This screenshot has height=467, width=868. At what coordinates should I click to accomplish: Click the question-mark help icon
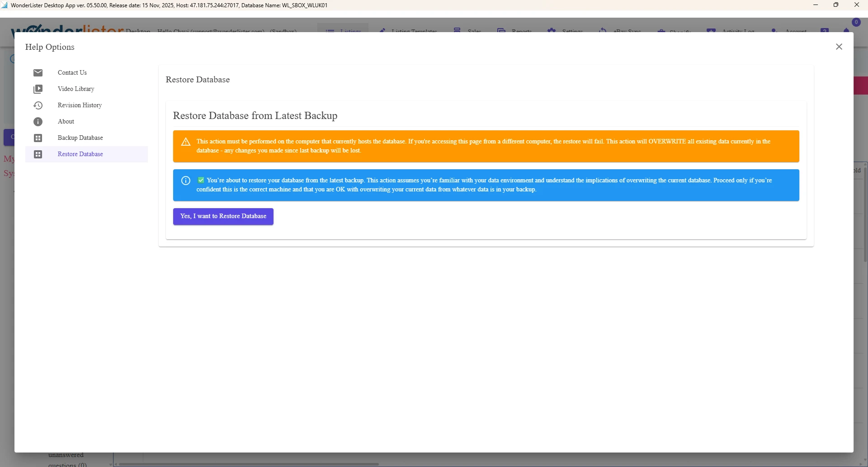pyautogui.click(x=825, y=30)
